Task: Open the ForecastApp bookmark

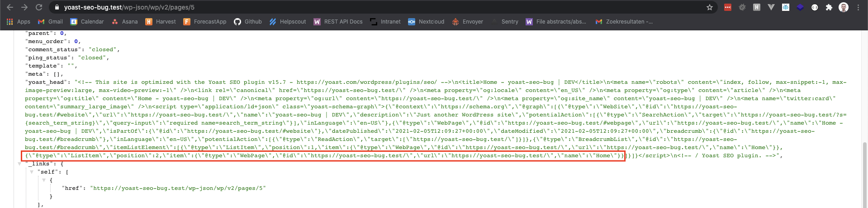Action: coord(205,22)
